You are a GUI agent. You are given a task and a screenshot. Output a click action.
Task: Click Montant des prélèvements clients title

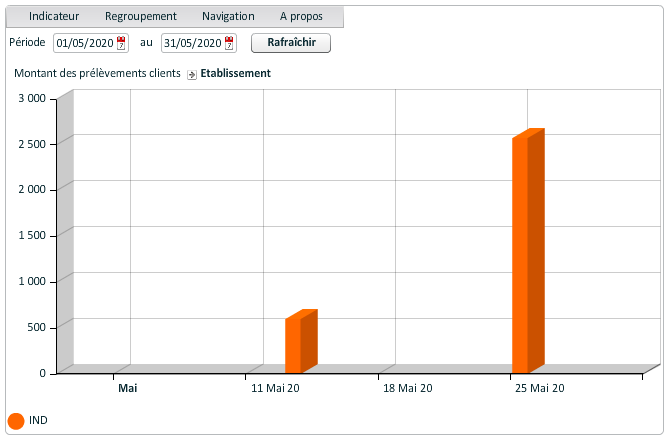pos(97,73)
